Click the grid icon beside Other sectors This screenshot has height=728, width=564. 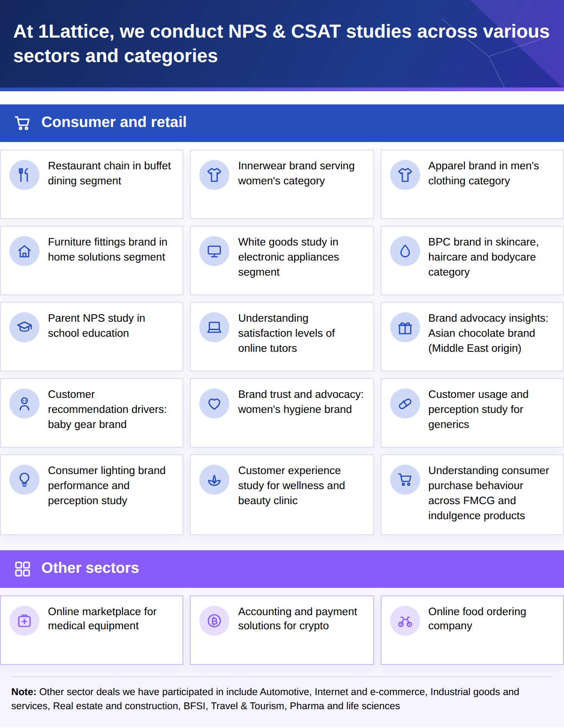tap(23, 569)
